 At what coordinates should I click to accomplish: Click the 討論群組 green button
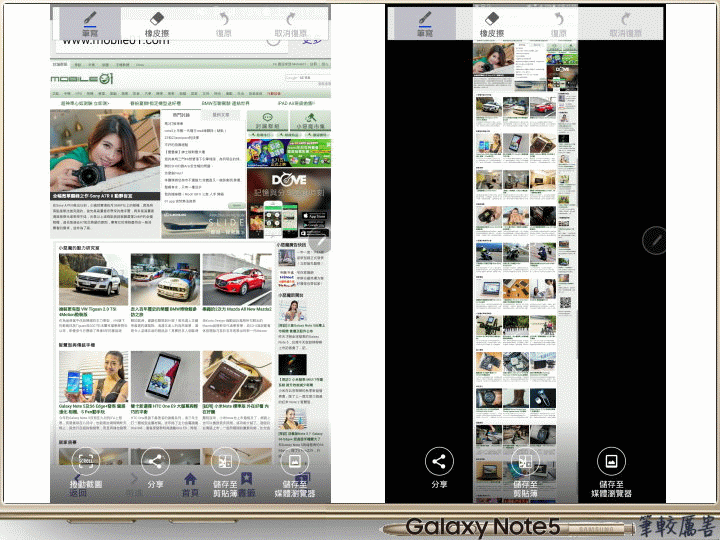point(268,121)
